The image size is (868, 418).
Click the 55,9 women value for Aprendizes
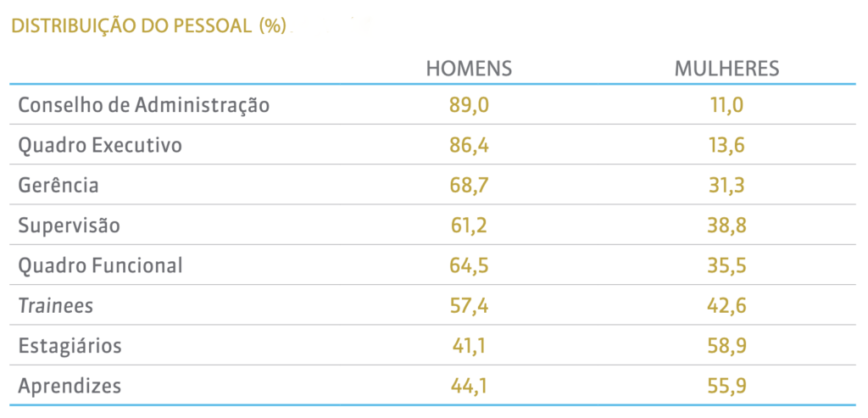point(727,386)
